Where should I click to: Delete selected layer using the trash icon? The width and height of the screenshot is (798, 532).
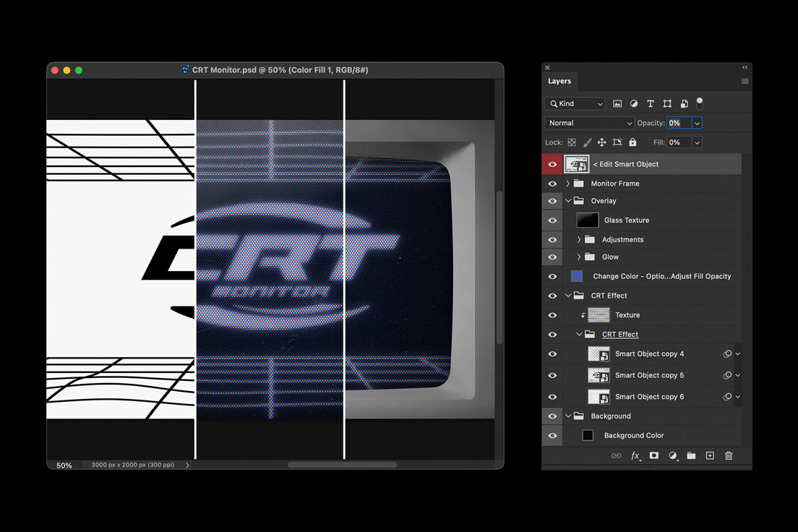pyautogui.click(x=729, y=455)
